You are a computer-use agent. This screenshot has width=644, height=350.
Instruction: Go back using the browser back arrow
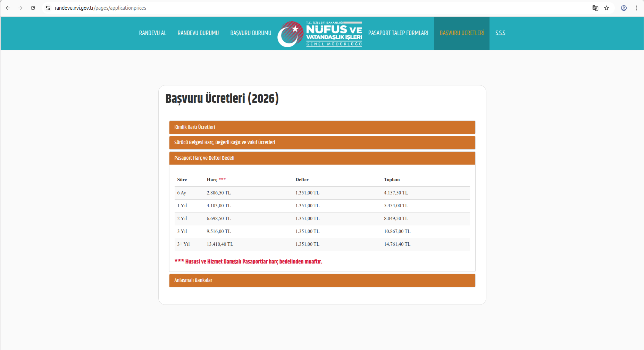point(8,8)
